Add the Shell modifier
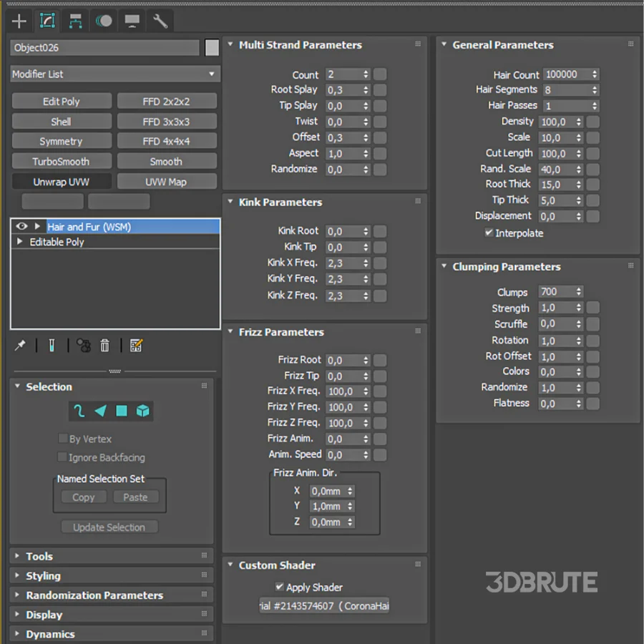The width and height of the screenshot is (644, 644). tap(62, 121)
